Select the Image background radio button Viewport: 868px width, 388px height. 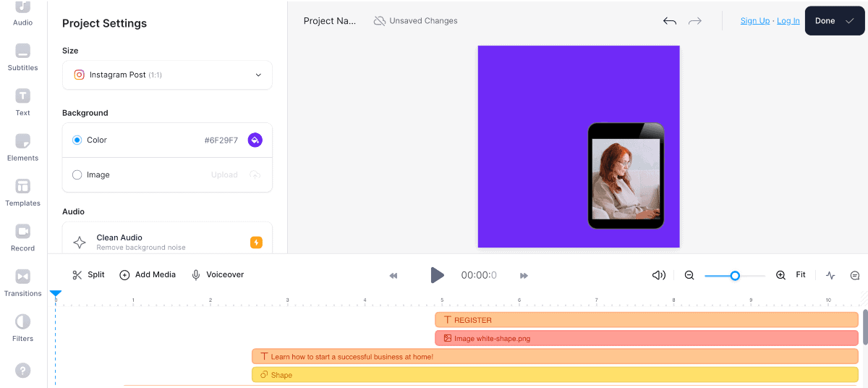pos(77,175)
